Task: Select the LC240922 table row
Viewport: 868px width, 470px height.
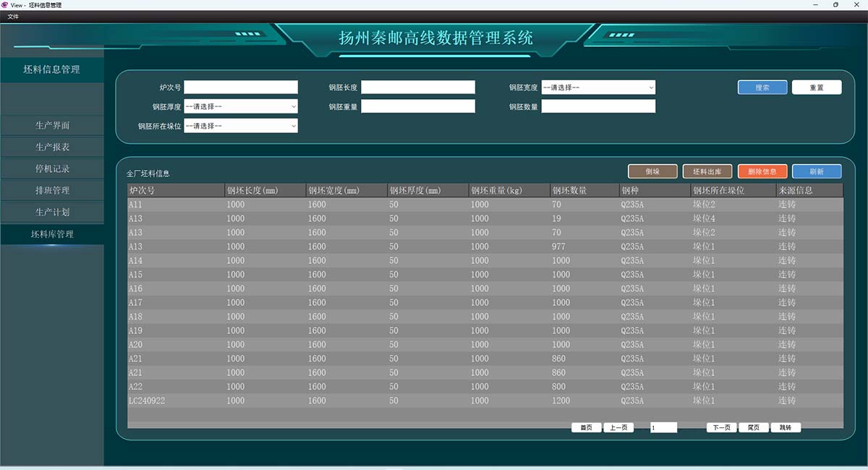Action: tap(485, 401)
